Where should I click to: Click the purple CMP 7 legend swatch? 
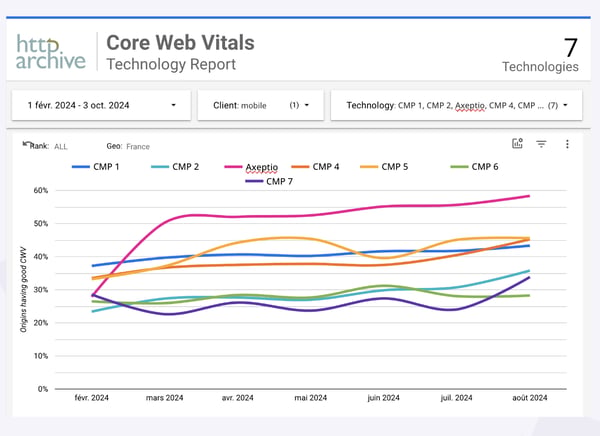point(254,181)
